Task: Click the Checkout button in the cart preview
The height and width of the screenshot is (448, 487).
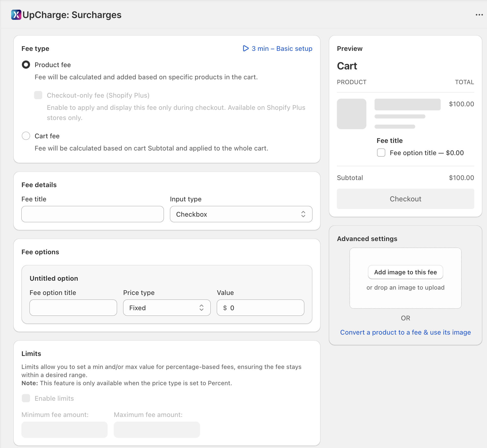Action: click(405, 199)
